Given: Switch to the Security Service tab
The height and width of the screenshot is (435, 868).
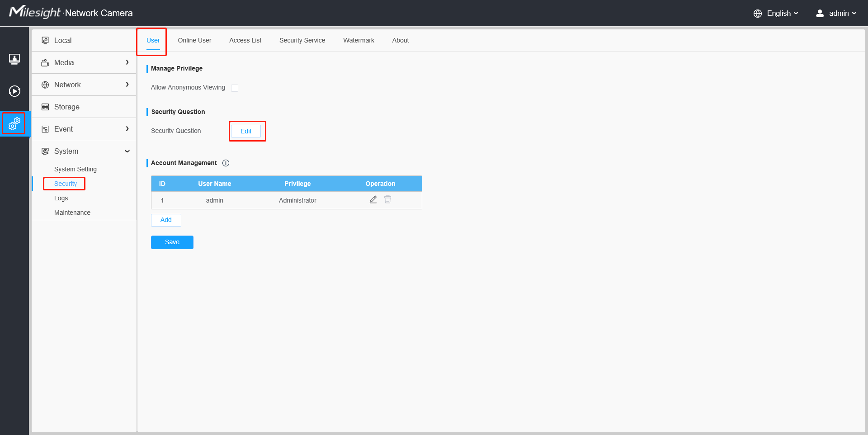Looking at the screenshot, I should [x=302, y=40].
